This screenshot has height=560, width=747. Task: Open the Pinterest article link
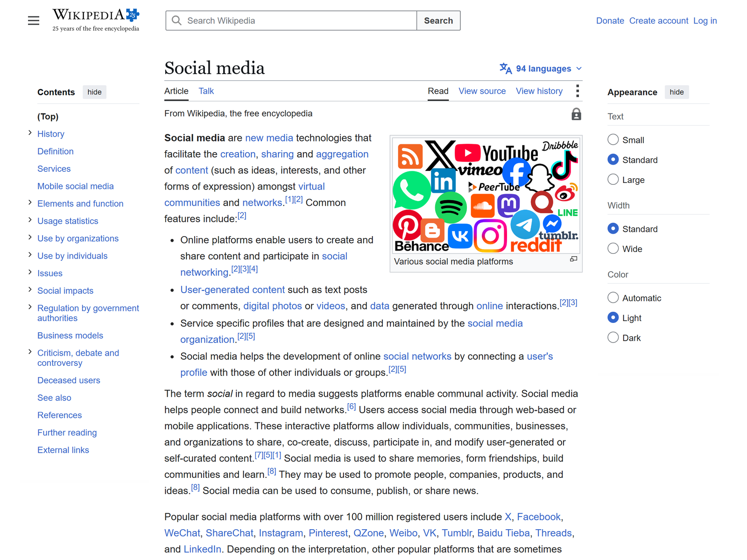[x=328, y=533]
